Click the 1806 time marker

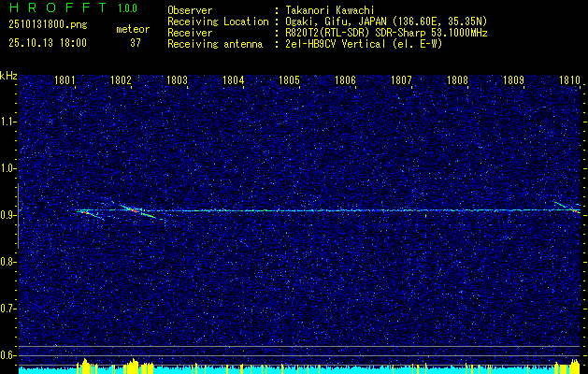click(345, 80)
